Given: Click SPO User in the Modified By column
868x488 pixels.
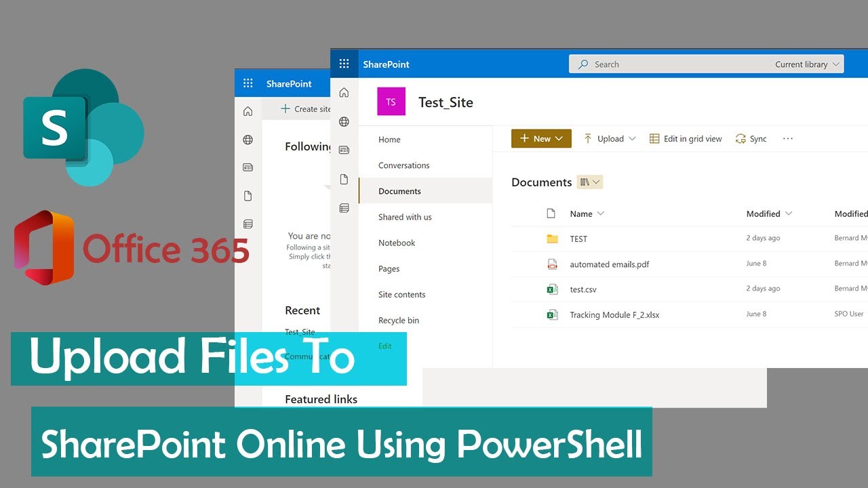Looking at the screenshot, I should [x=849, y=314].
